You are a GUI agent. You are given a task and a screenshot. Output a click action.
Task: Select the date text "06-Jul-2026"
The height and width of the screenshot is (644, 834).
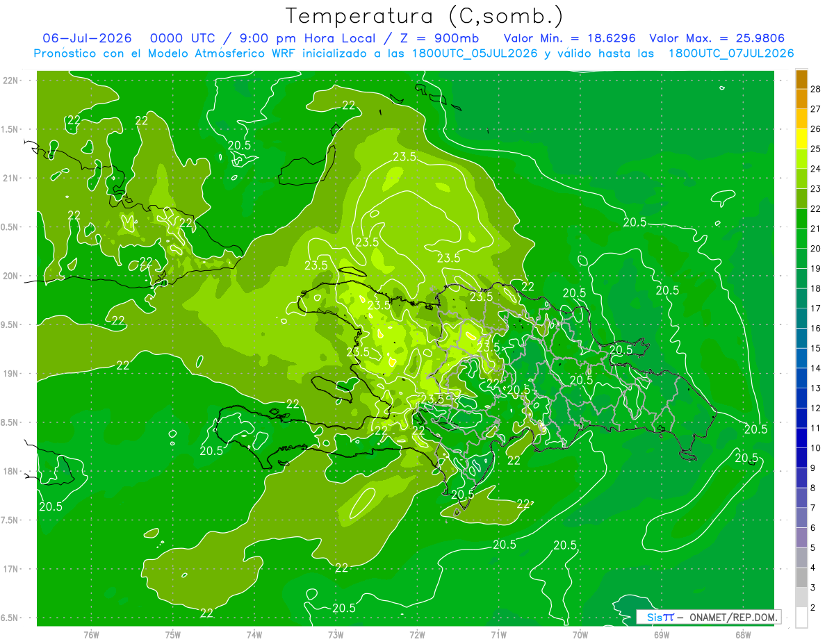(88, 38)
